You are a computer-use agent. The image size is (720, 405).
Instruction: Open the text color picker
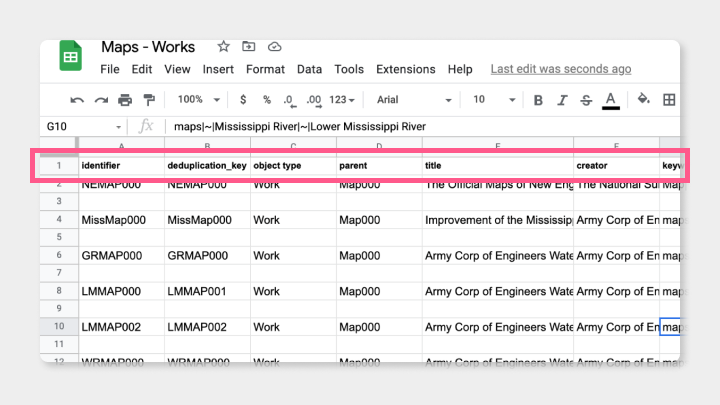(611, 101)
